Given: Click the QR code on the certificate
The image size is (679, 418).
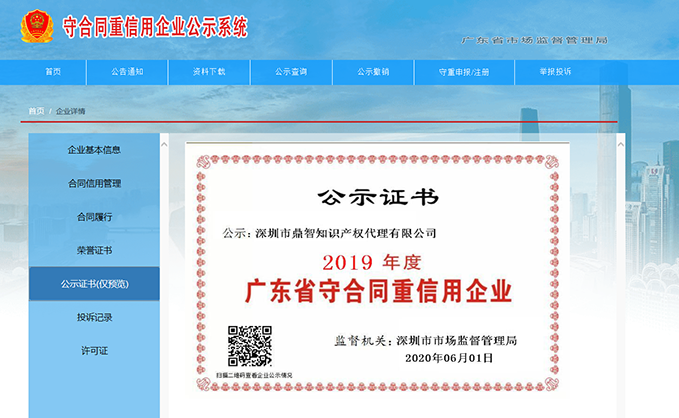Looking at the screenshot, I should [x=250, y=346].
